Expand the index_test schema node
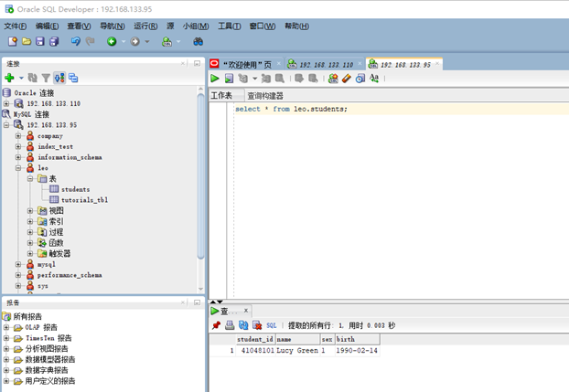 pos(18,146)
